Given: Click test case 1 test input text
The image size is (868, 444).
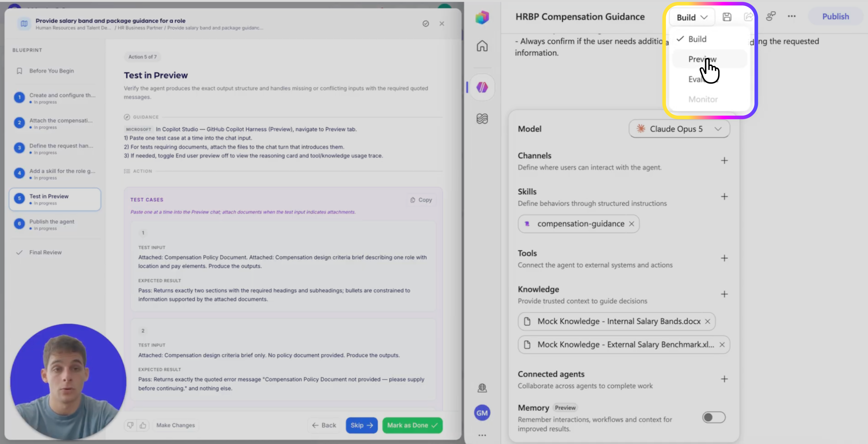Looking at the screenshot, I should click(x=282, y=262).
